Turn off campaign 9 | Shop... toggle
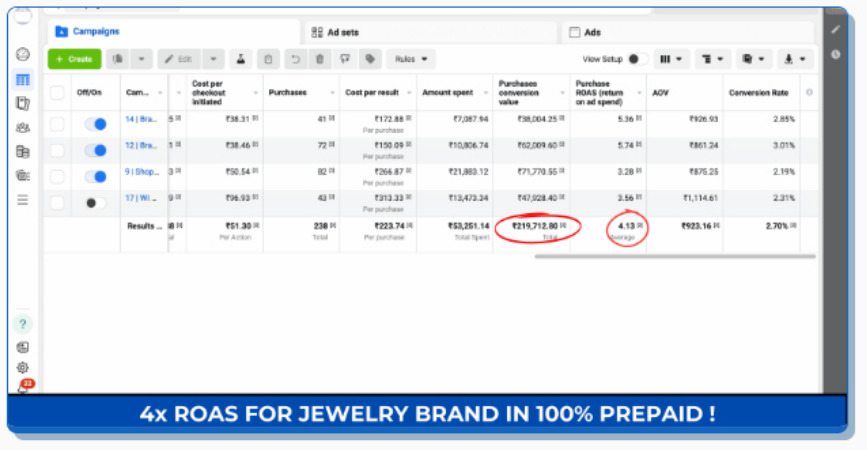This screenshot has height=450, width=867. 96,177
